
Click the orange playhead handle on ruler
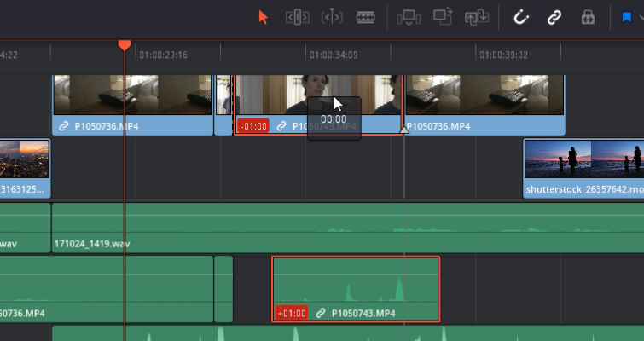125,45
